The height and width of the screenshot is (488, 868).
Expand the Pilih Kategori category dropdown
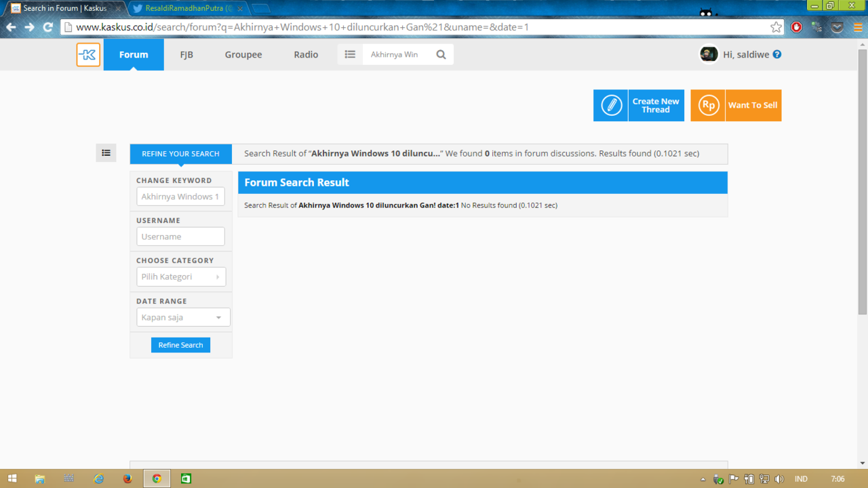point(181,277)
